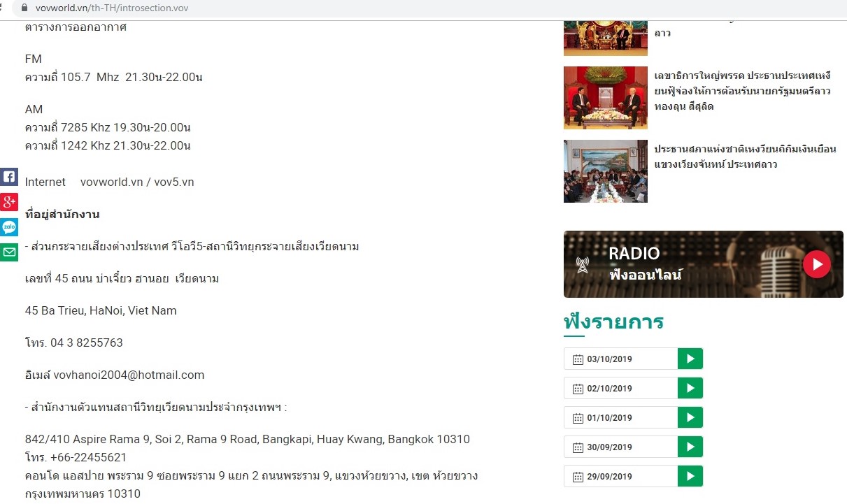Screen dimensions: 847x504
Task: Click the green email share icon
Action: click(x=9, y=252)
